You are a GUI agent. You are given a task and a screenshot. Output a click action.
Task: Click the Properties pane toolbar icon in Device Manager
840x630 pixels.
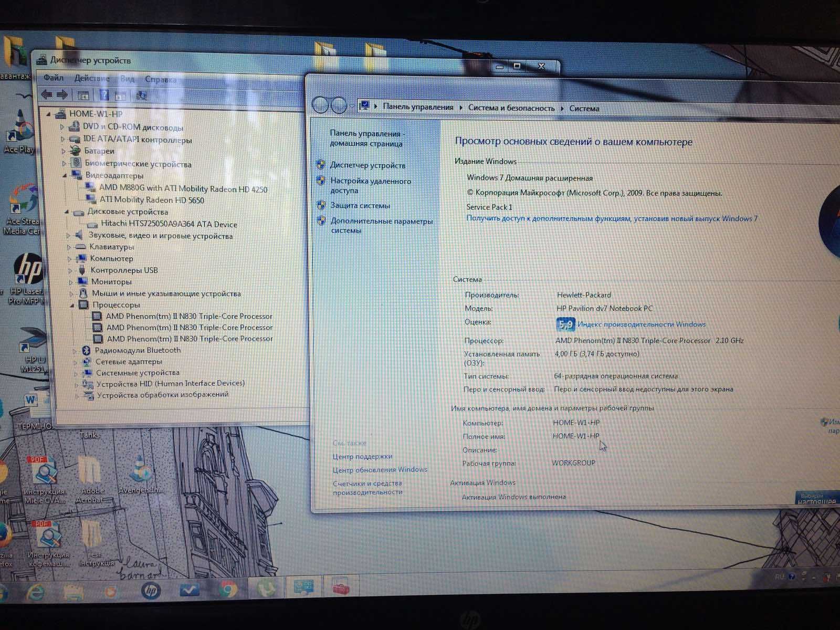click(x=121, y=96)
